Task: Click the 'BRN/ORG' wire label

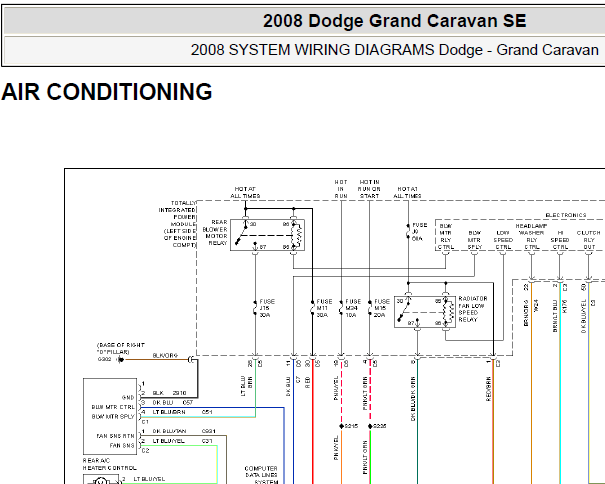Action: [x=526, y=313]
